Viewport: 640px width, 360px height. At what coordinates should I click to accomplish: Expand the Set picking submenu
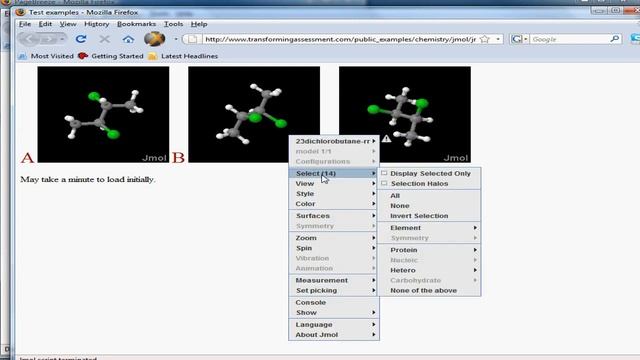point(334,291)
